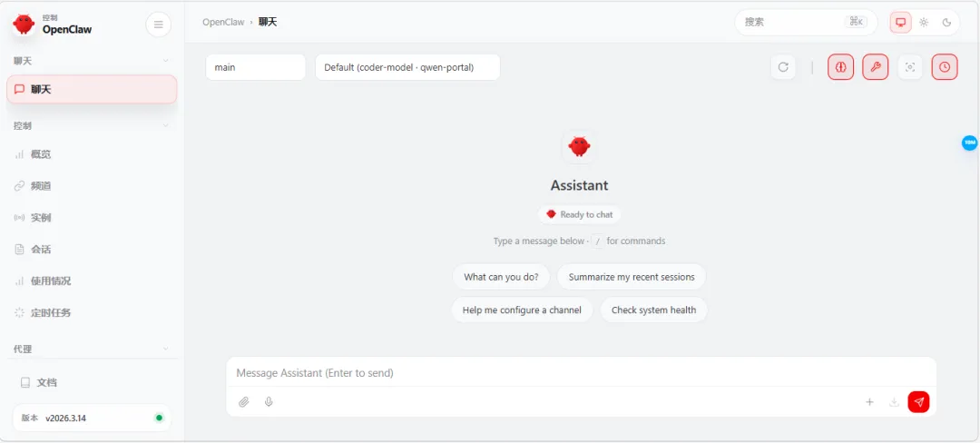Screen dimensions: 980x443
Task: Click the green connection status dot
Action: 159,418
